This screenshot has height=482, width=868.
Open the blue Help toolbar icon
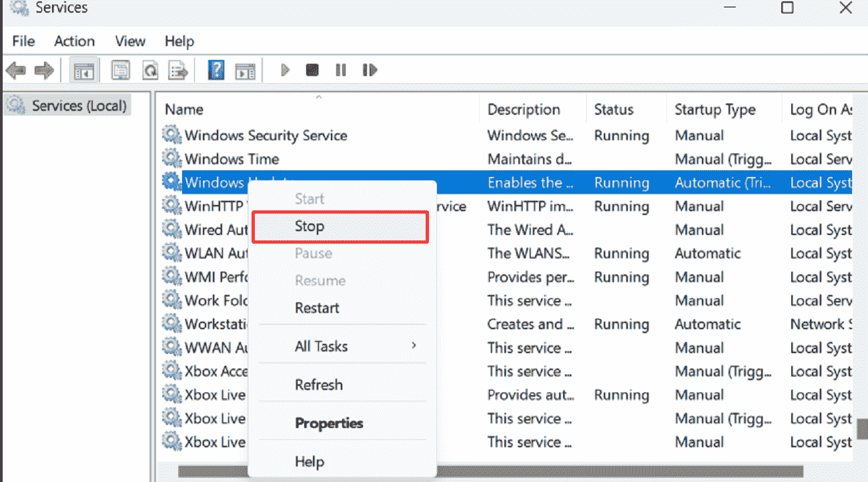(216, 70)
